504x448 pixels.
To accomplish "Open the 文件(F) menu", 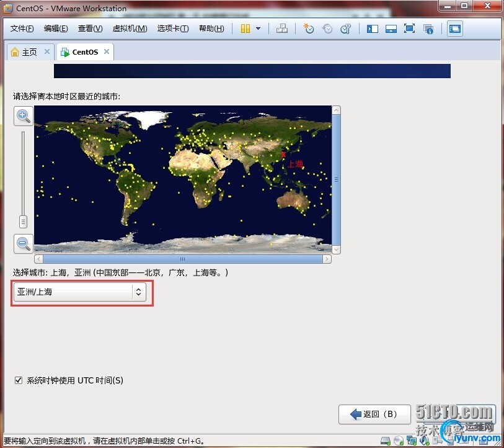I will 22,29.
